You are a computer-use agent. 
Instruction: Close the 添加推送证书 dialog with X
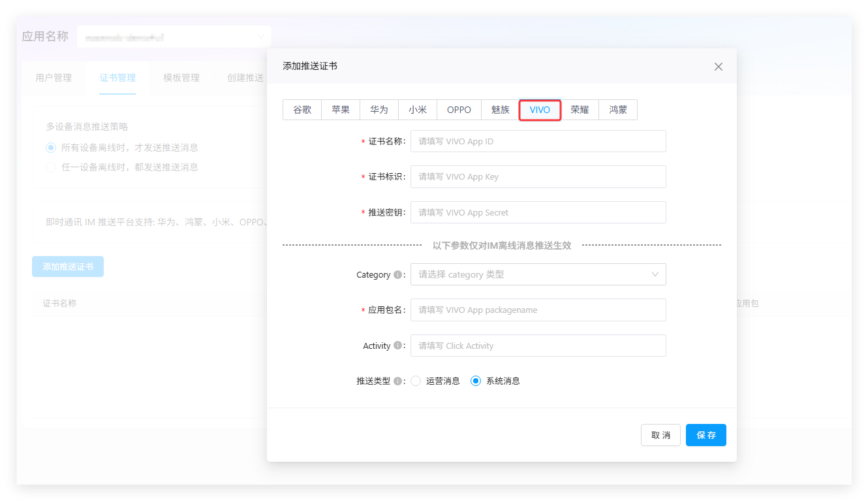[719, 67]
